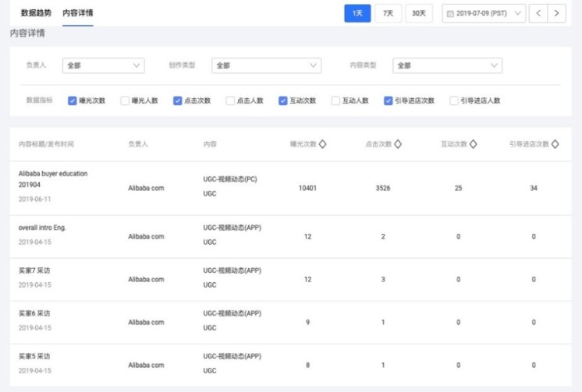This screenshot has width=582, height=392.
Task: Open the 负责人 dropdown
Action: (103, 65)
